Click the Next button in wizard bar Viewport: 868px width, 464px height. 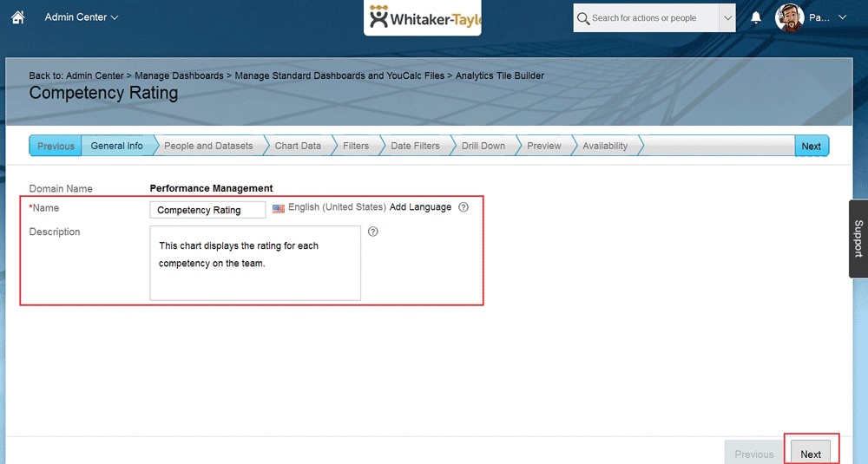(811, 146)
